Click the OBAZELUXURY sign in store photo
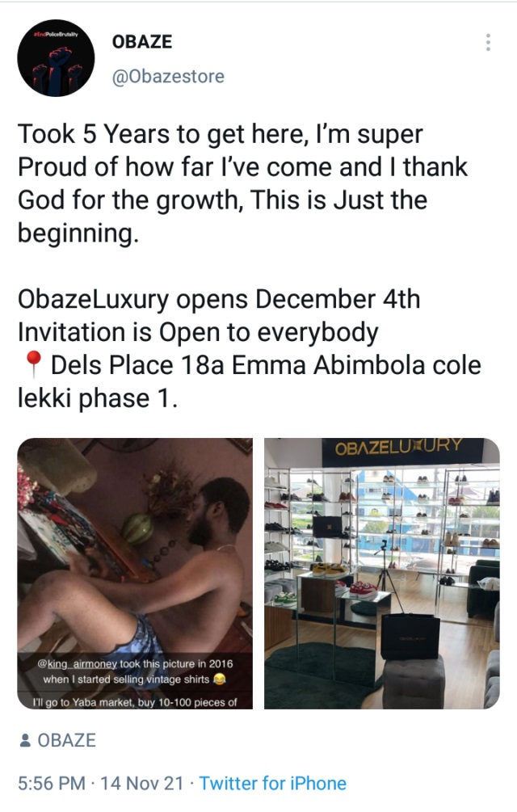Screen dimensions: 517x812 [x=398, y=447]
